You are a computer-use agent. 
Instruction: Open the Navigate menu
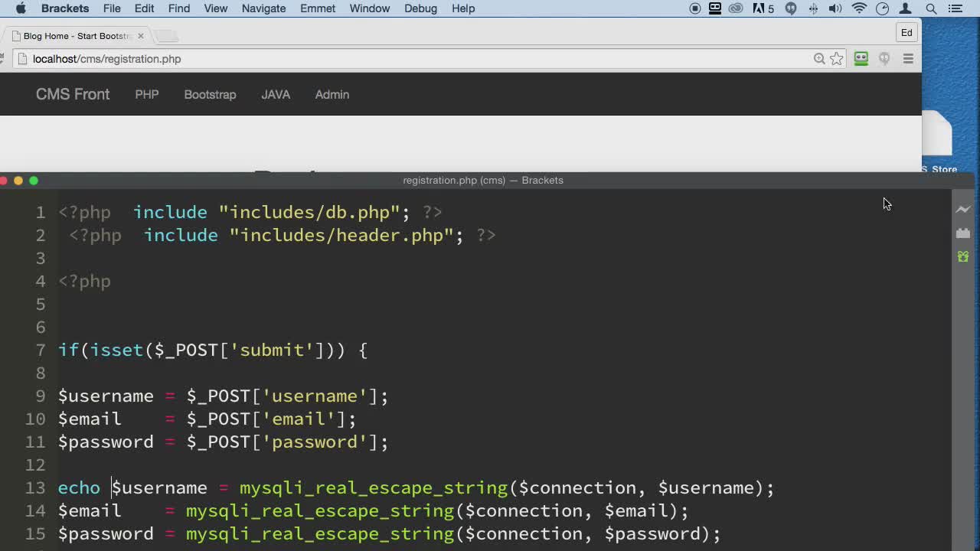[263, 8]
